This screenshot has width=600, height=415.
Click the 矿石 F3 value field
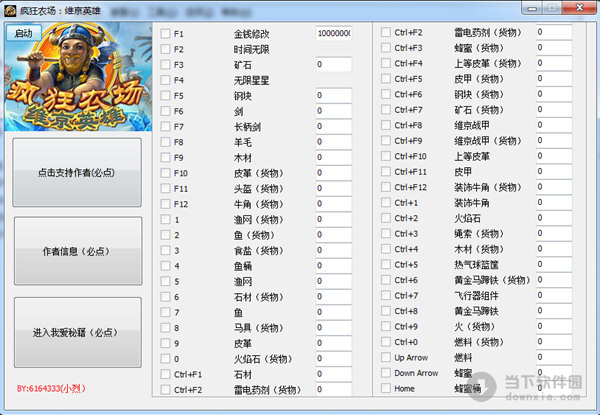334,65
